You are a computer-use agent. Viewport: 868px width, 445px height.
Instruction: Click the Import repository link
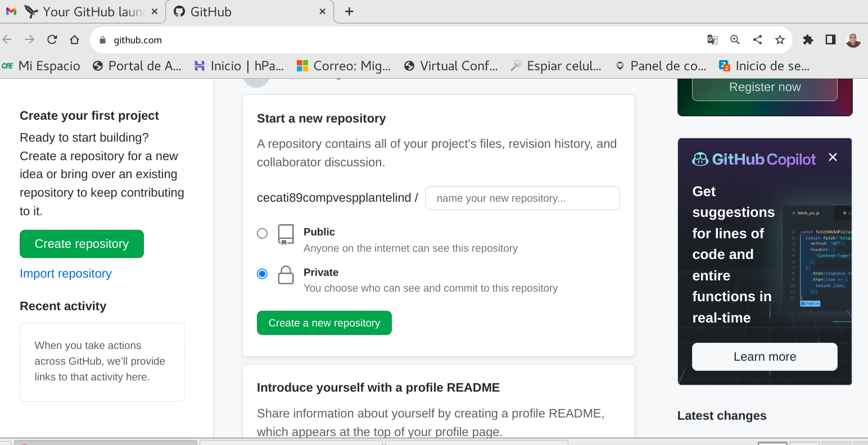click(x=66, y=274)
